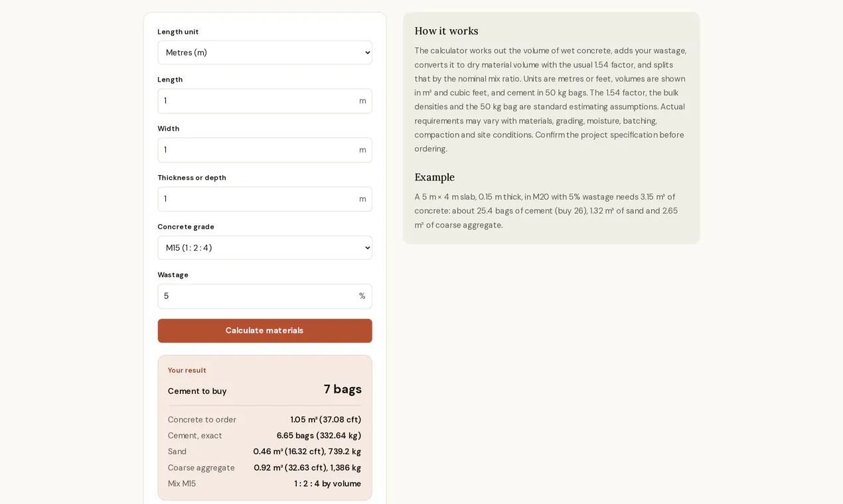Click the Coarse aggregate result value
The image size is (843, 504).
coord(307,468)
